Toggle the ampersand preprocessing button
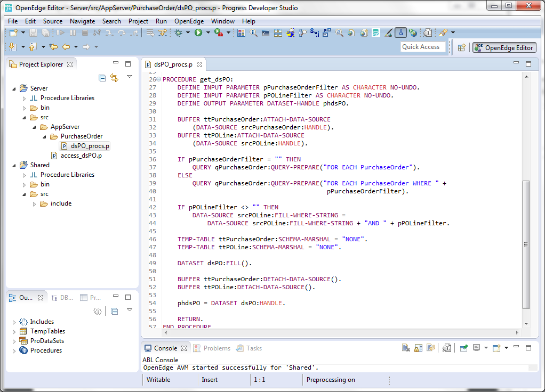The height and width of the screenshot is (392, 545). [401, 32]
